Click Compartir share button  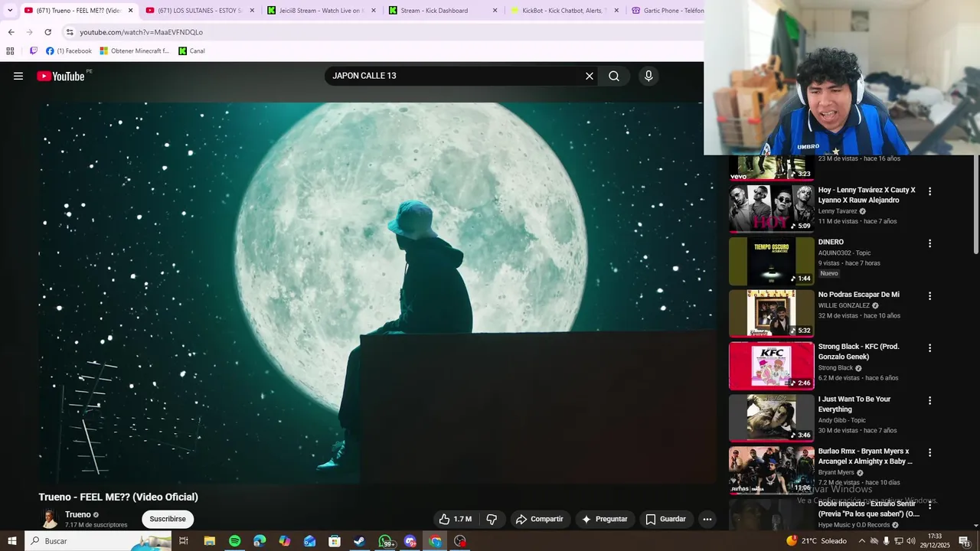[540, 519]
